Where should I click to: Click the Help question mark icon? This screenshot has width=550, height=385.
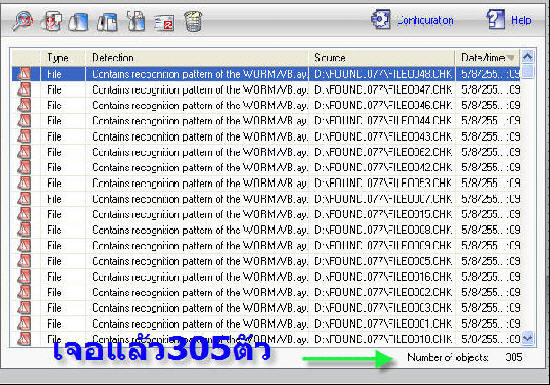tap(496, 19)
